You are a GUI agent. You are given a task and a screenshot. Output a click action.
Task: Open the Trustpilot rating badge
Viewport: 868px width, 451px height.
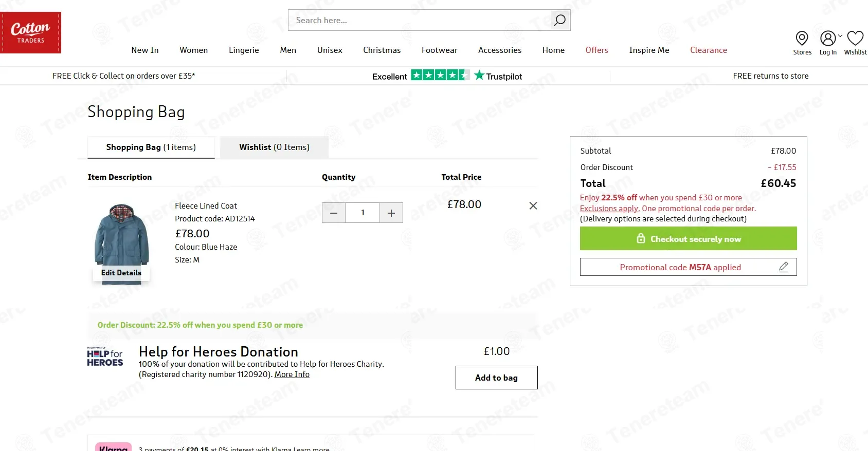click(447, 76)
